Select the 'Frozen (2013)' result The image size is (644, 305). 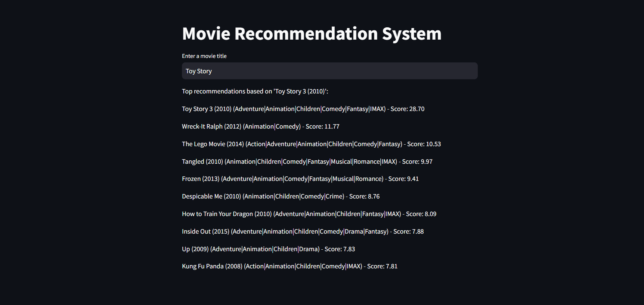pyautogui.click(x=300, y=179)
